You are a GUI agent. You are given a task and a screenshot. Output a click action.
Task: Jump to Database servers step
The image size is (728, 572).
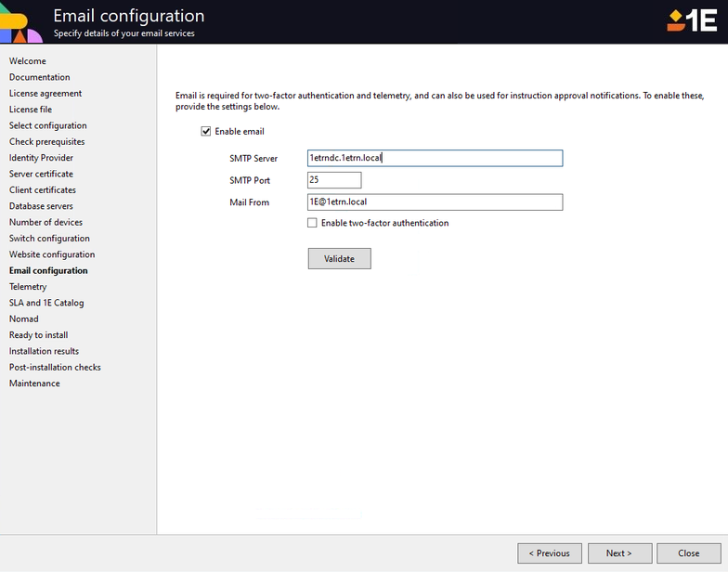(41, 206)
